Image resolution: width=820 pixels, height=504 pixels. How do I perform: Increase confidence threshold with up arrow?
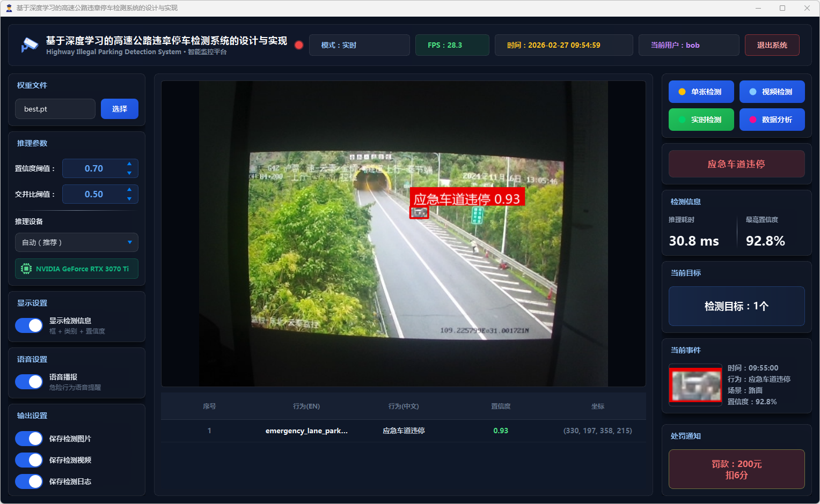pos(129,164)
